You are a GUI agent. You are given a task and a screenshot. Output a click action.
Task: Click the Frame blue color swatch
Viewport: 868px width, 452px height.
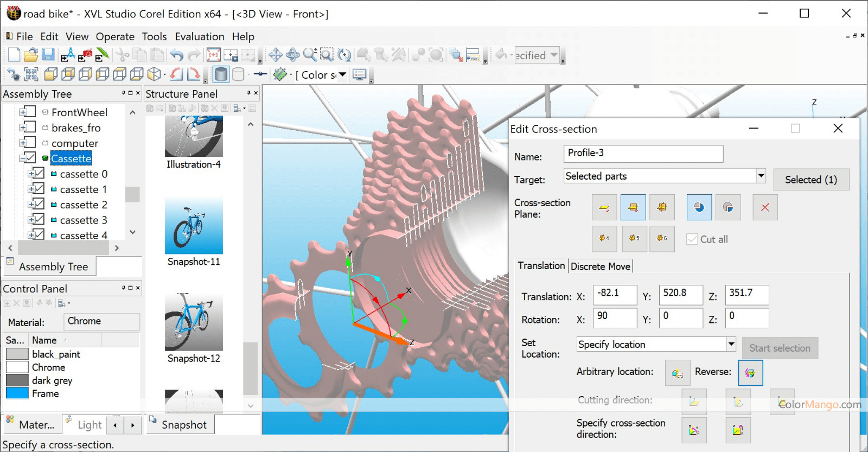click(17, 393)
